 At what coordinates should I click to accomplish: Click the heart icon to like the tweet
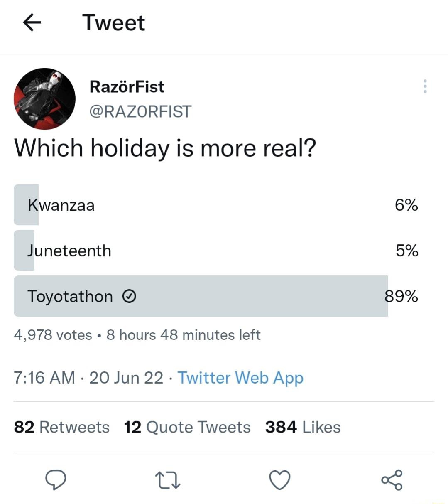pyautogui.click(x=280, y=480)
